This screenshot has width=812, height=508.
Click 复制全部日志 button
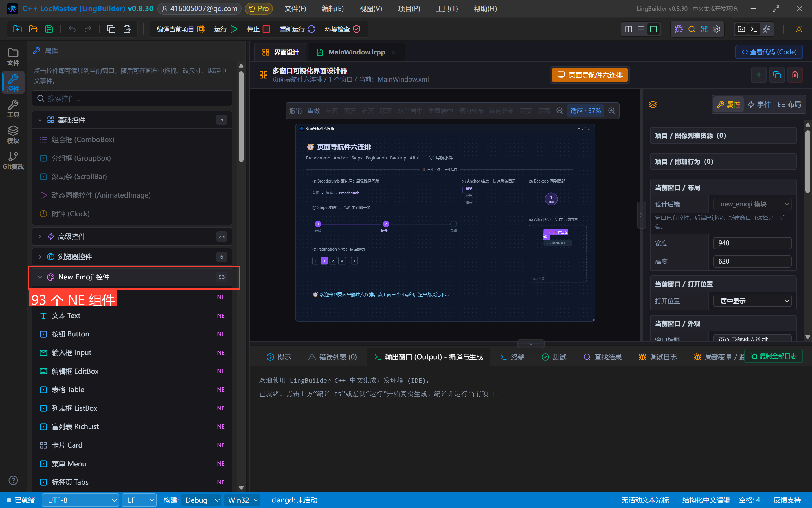774,356
